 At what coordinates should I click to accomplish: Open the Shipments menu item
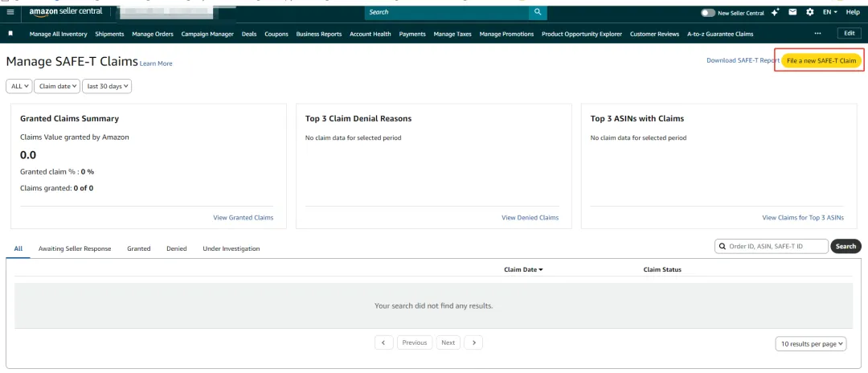pyautogui.click(x=109, y=34)
